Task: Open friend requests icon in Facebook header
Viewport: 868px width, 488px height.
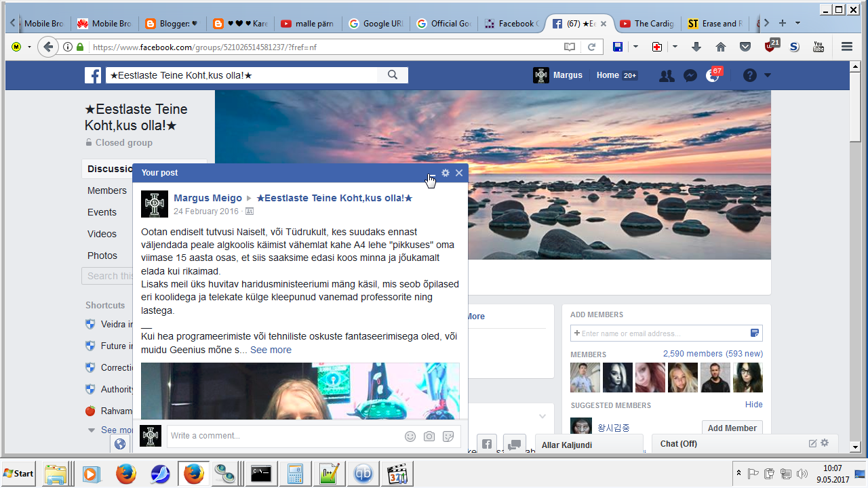Action: point(667,76)
